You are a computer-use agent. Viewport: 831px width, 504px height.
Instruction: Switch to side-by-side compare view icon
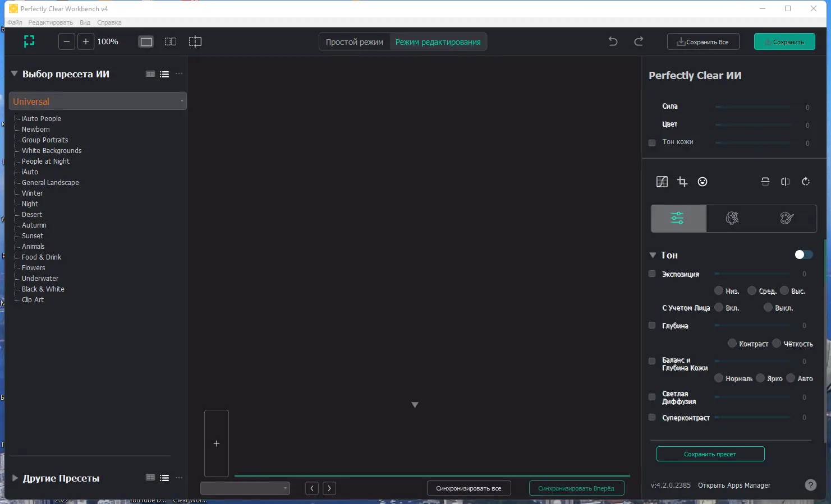pyautogui.click(x=171, y=41)
